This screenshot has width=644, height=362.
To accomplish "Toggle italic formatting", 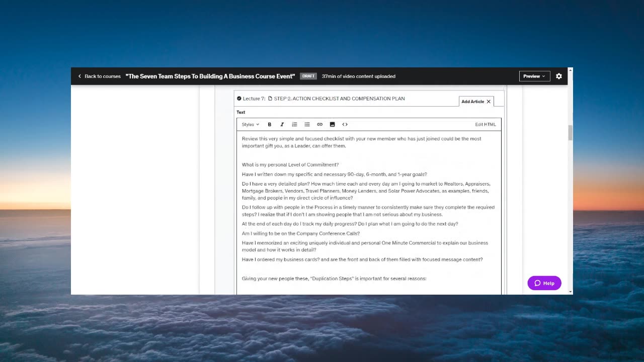I will 282,125.
